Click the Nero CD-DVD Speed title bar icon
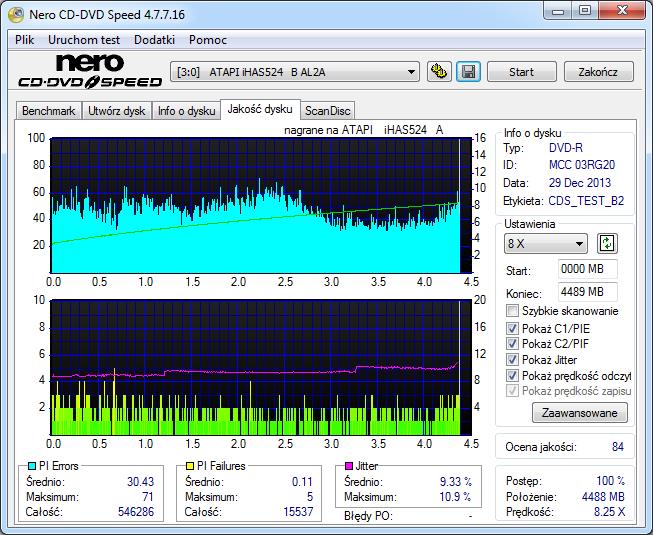653x535 pixels. point(16,15)
